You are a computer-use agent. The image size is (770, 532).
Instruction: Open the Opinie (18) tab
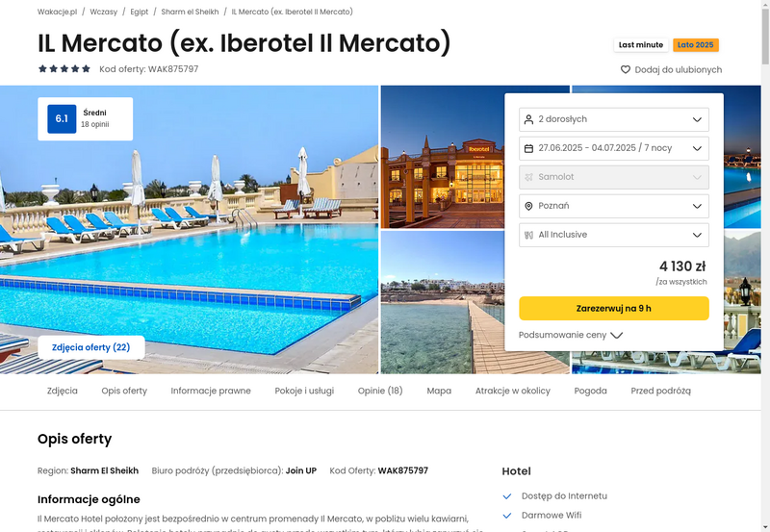point(380,391)
